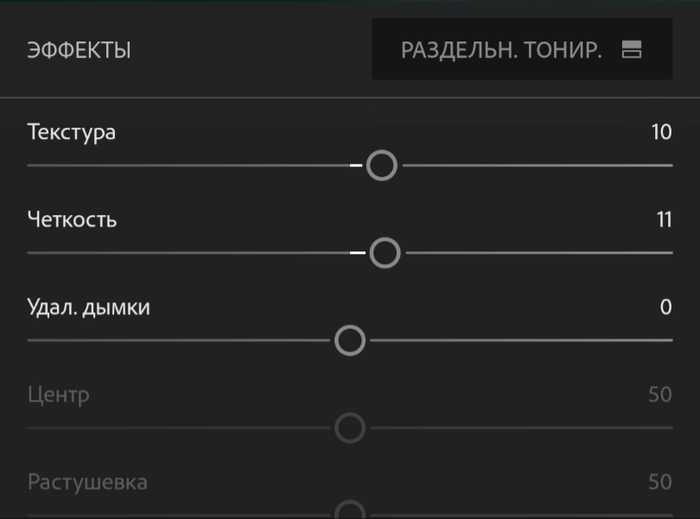
Task: Click the Растушевка value 50
Action: pos(660,482)
